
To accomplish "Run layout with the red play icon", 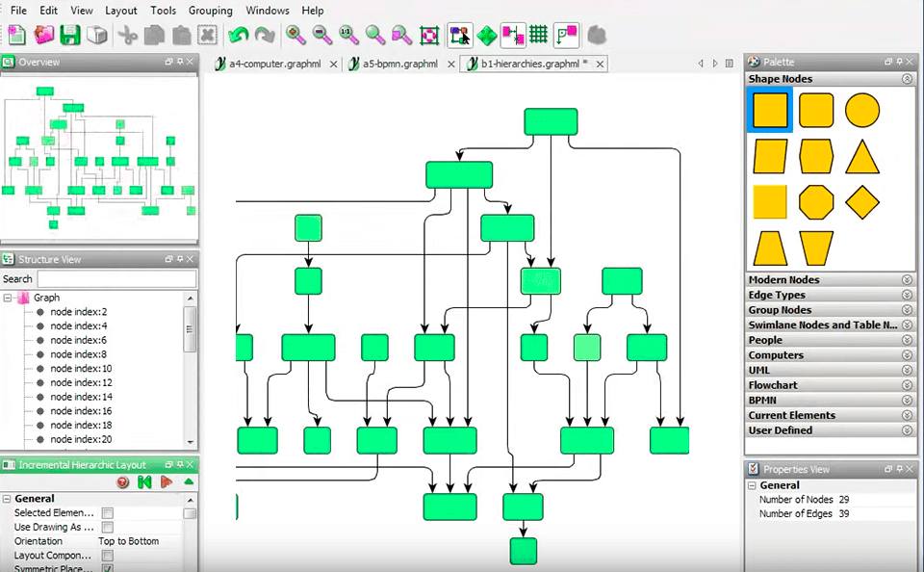I will point(167,481).
